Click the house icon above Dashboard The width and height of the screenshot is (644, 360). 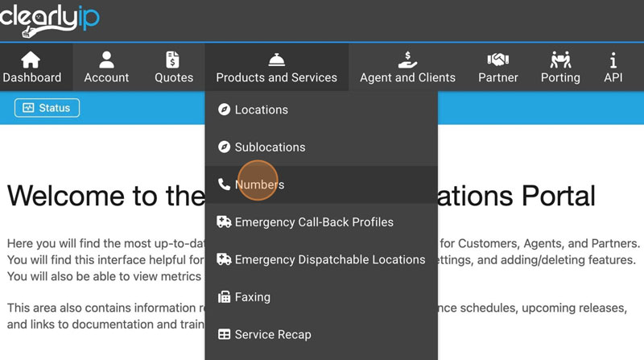point(31,60)
